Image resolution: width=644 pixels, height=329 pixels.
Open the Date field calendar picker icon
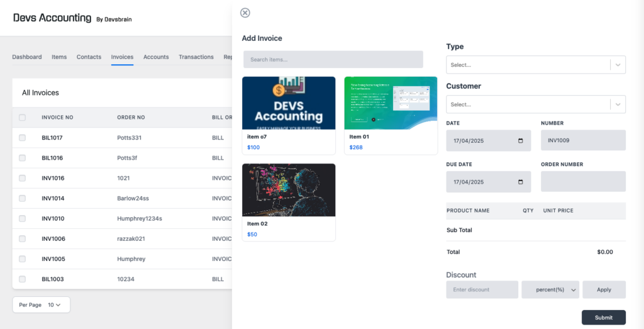pos(521,140)
